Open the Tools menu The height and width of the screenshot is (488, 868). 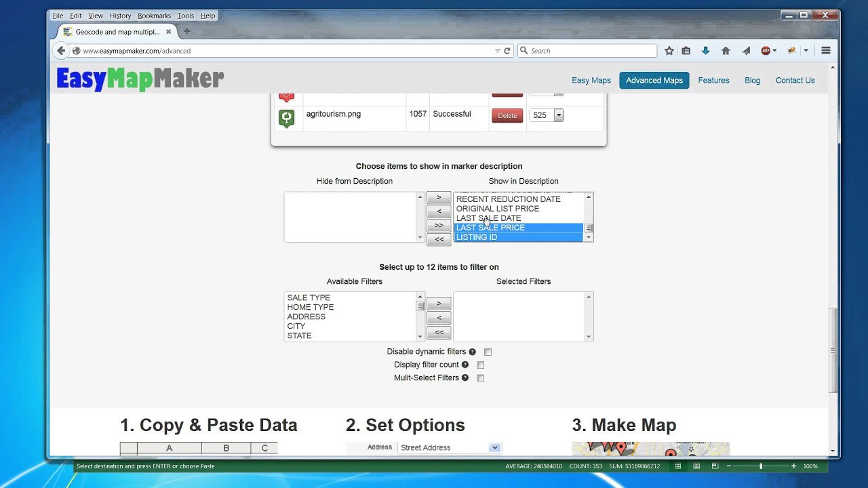(x=186, y=16)
